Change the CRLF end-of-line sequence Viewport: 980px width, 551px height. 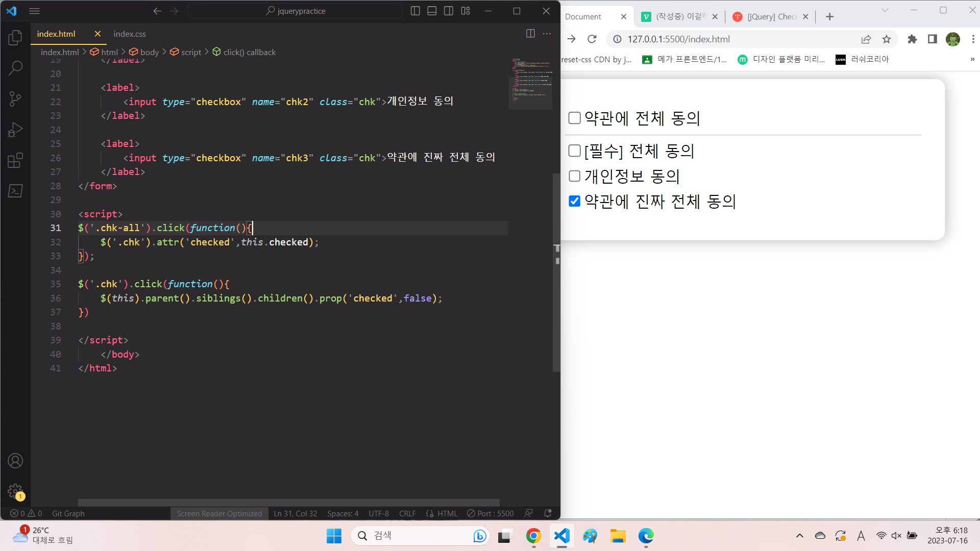(x=407, y=513)
